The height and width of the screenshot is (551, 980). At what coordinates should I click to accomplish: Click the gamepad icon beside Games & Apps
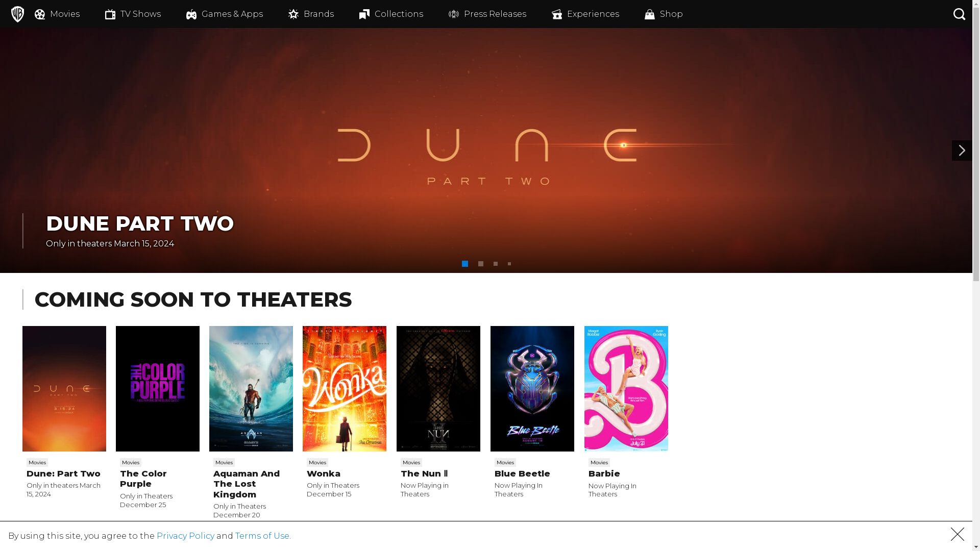tap(191, 14)
